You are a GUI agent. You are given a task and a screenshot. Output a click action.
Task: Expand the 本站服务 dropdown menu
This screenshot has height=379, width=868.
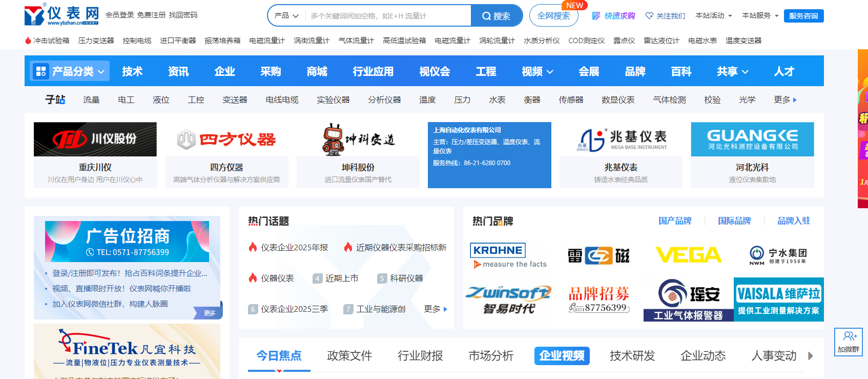(x=760, y=16)
